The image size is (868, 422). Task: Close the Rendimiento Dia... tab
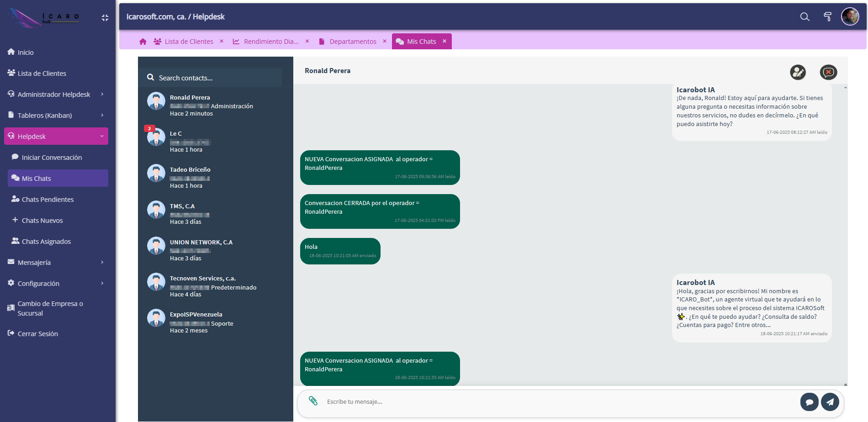click(x=307, y=41)
